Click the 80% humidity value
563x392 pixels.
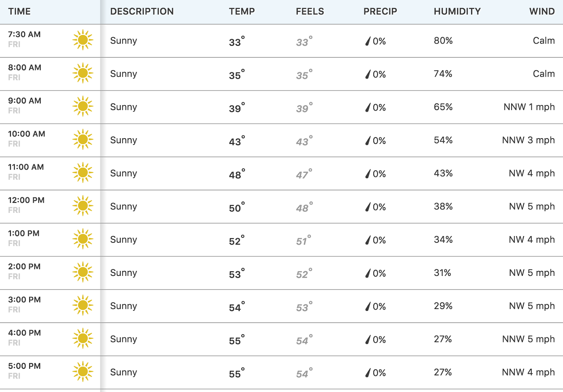click(x=443, y=40)
